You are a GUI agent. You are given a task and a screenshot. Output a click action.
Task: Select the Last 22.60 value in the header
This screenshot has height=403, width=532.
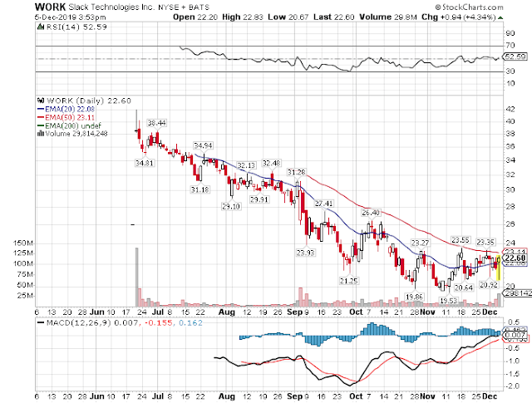click(x=334, y=17)
